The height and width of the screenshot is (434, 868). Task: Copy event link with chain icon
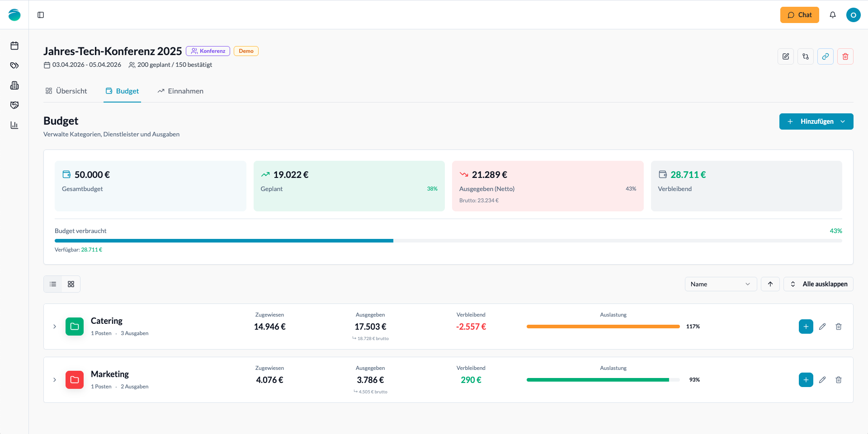tap(825, 56)
